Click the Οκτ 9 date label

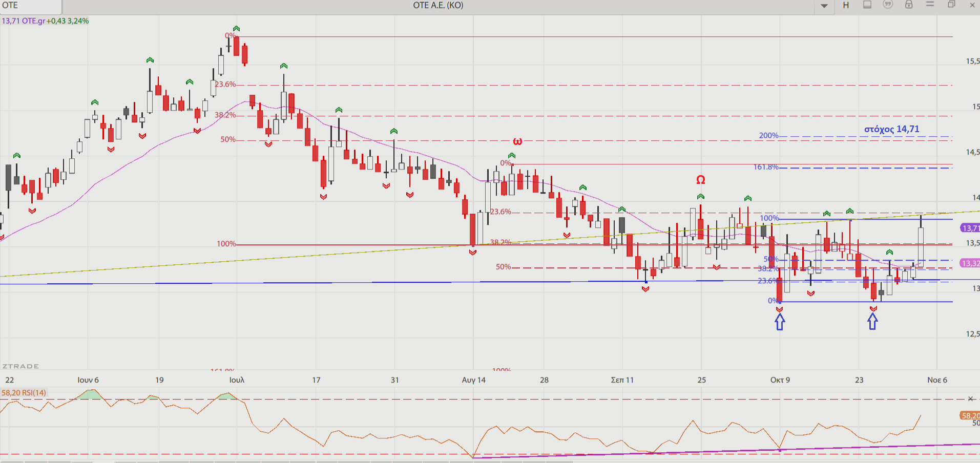pyautogui.click(x=780, y=380)
